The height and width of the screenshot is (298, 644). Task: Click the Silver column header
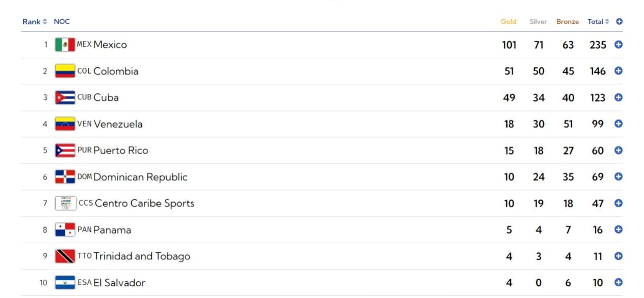538,22
